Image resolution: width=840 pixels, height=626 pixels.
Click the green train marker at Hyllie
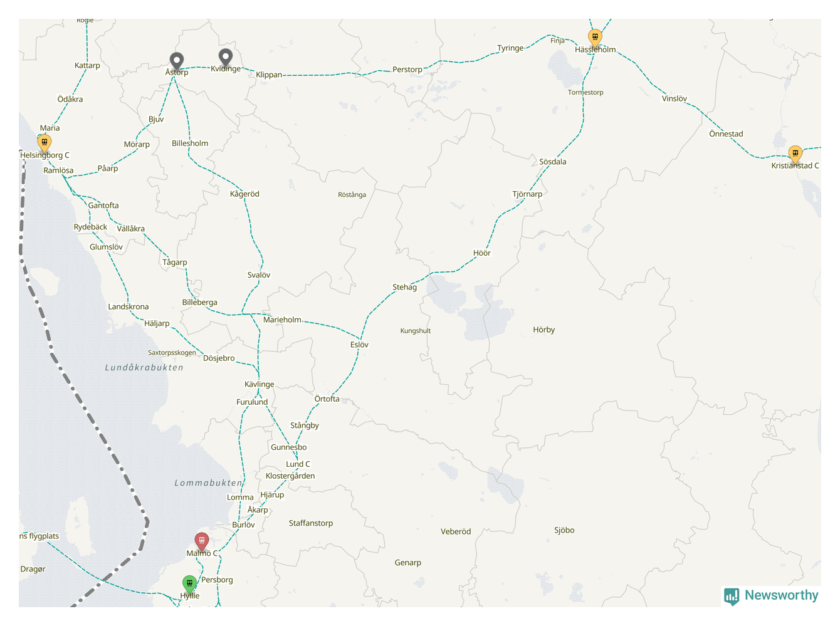189,584
